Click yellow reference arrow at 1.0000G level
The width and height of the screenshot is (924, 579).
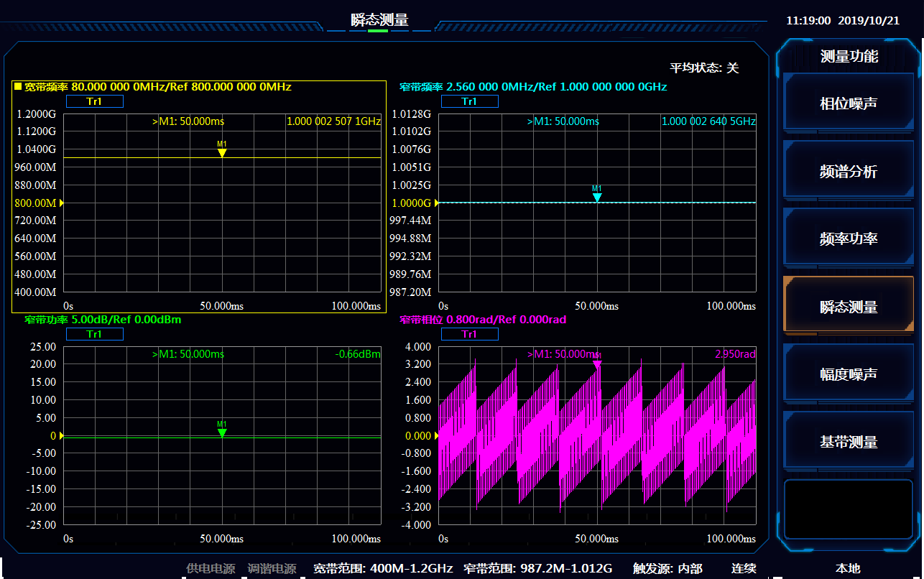(437, 203)
